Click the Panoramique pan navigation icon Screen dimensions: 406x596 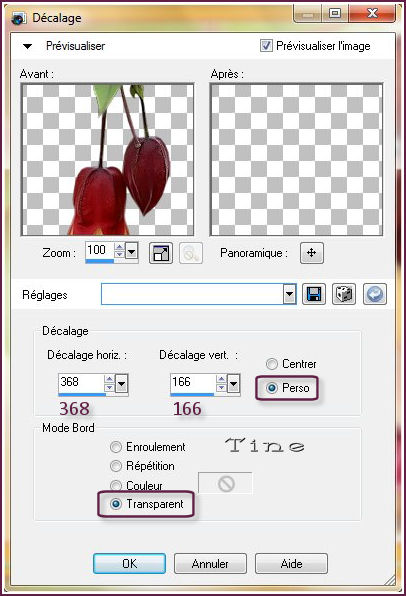coord(312,253)
